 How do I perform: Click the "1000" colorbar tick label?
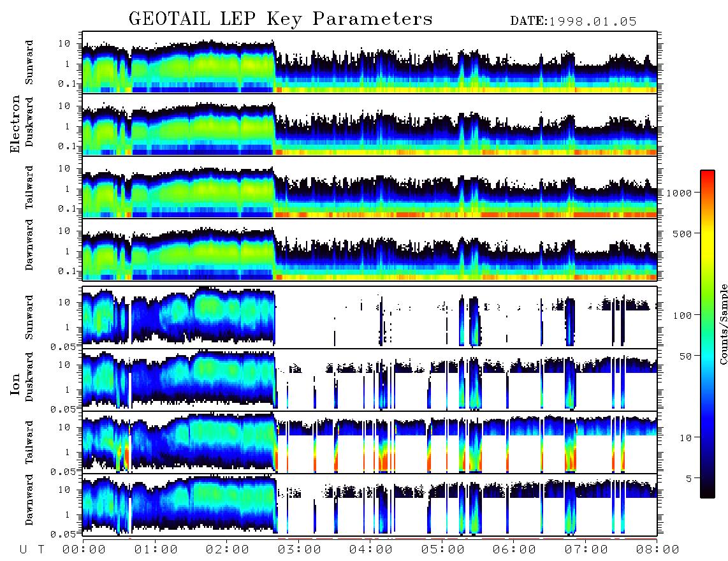pyautogui.click(x=680, y=193)
